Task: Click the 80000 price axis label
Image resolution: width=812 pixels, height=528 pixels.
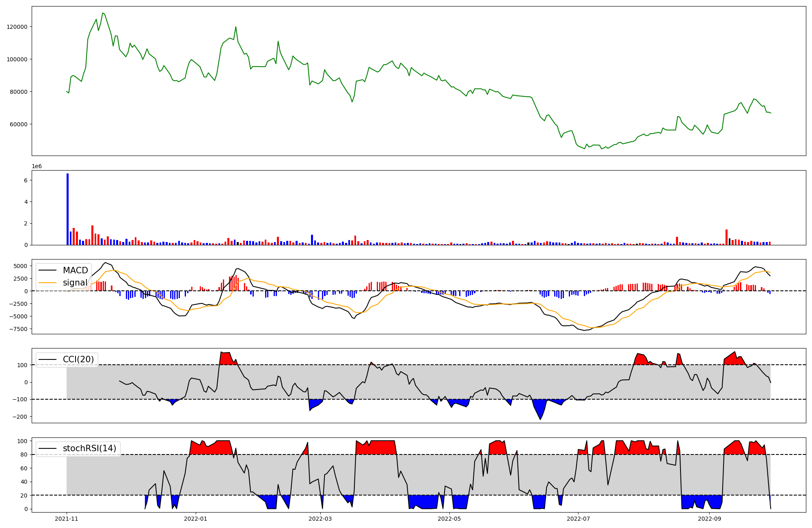Action: coord(19,92)
